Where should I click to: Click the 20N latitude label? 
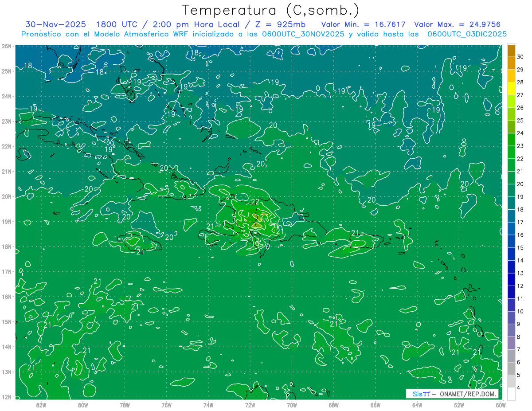7,196
